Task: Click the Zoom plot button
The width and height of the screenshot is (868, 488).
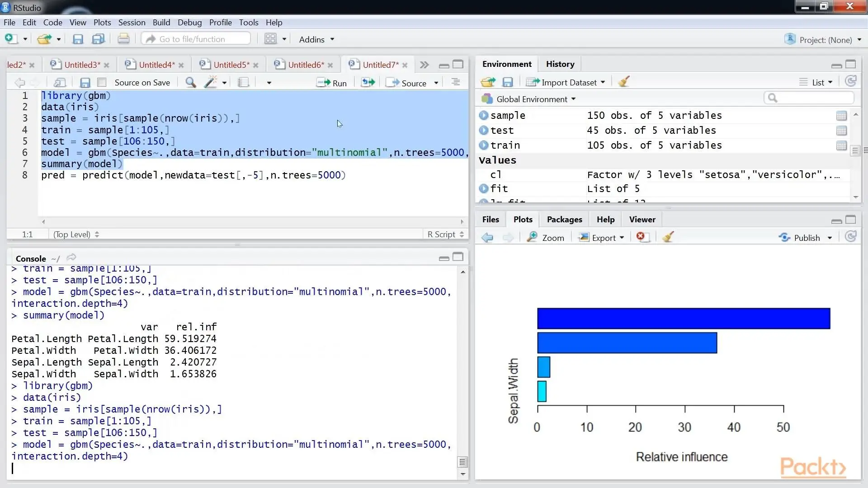Action: 546,238
